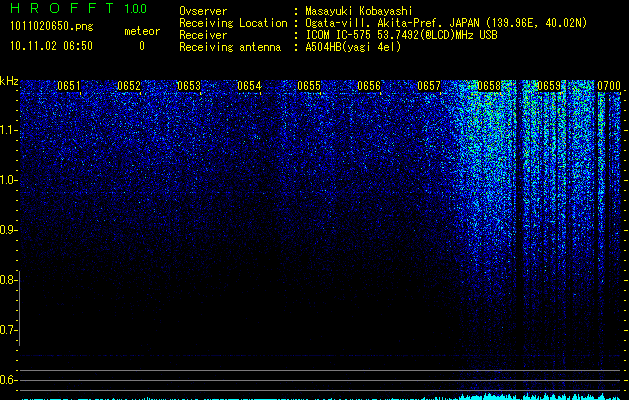The image size is (629, 400).
Task: Click the kHz axis unit label
Action: 9,81
